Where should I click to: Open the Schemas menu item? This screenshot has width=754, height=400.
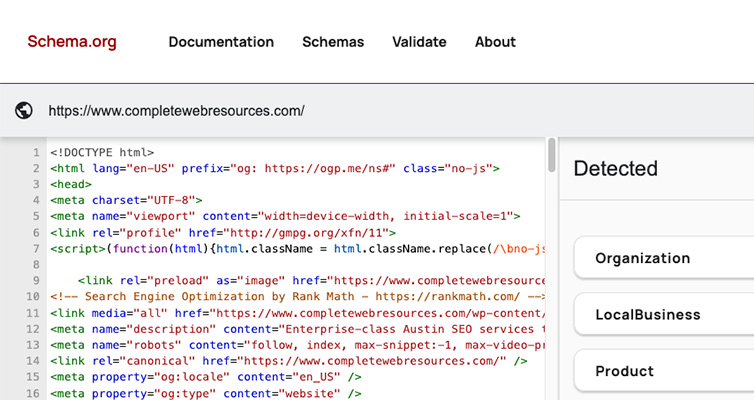coord(333,42)
